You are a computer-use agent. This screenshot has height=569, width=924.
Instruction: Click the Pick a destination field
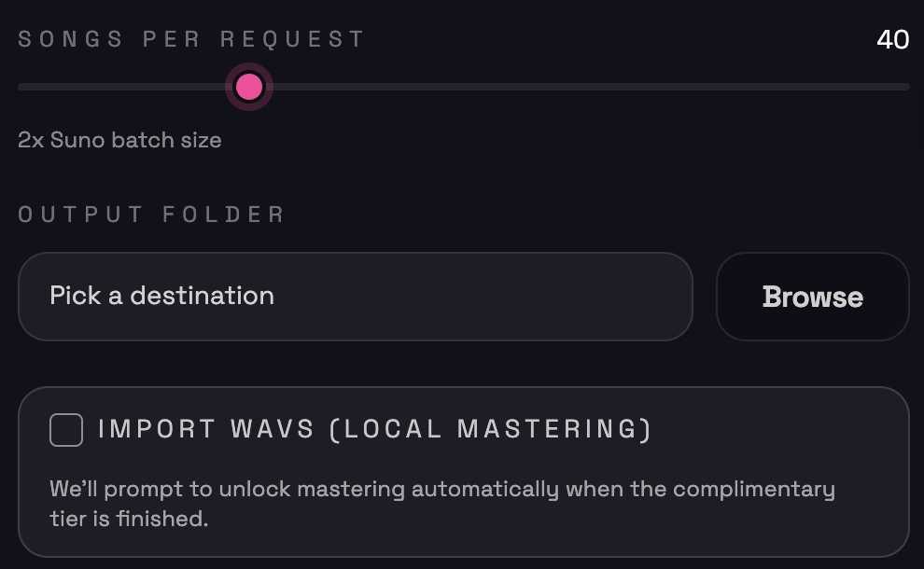click(x=355, y=297)
